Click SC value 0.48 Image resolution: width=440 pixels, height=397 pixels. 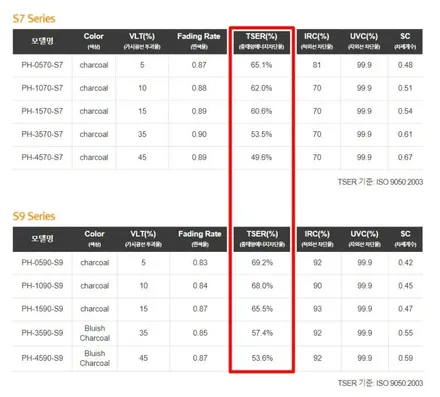click(x=405, y=65)
